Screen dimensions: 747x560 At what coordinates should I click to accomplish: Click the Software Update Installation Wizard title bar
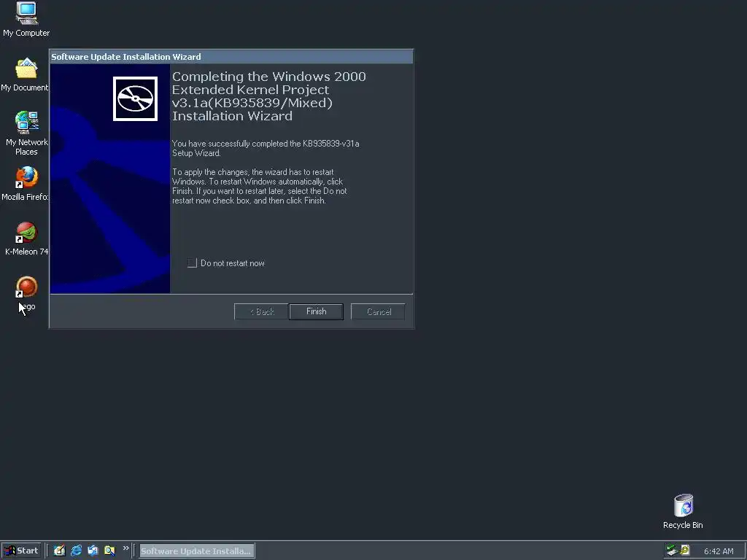[x=231, y=57]
